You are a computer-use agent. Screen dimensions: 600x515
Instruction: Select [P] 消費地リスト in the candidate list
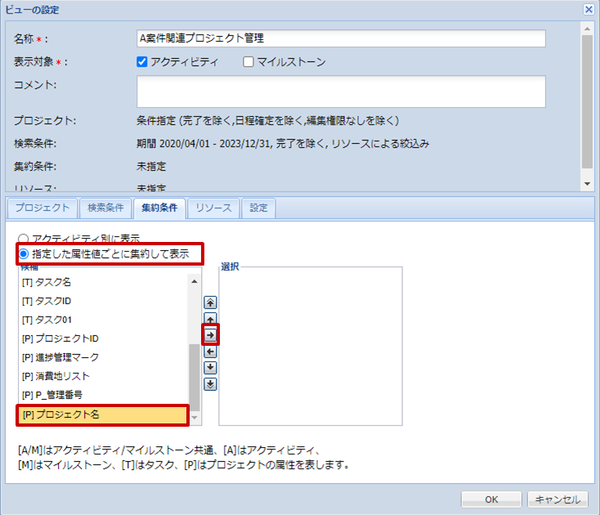click(104, 376)
